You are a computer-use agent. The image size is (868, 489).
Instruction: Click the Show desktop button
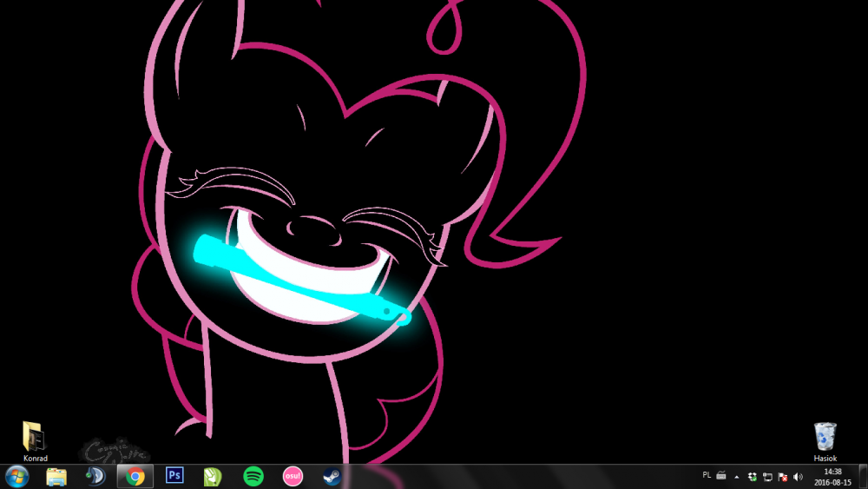pyautogui.click(x=864, y=476)
